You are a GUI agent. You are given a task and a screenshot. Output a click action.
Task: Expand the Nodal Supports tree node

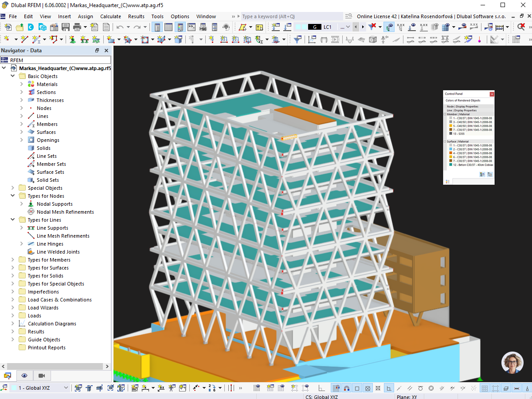tap(21, 204)
